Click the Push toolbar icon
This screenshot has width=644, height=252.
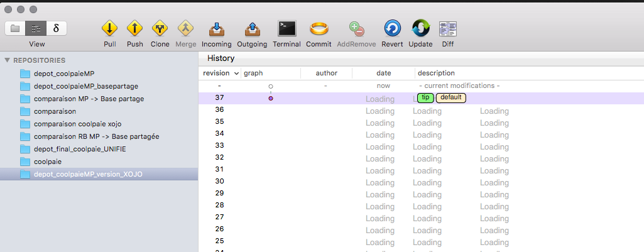point(134,28)
